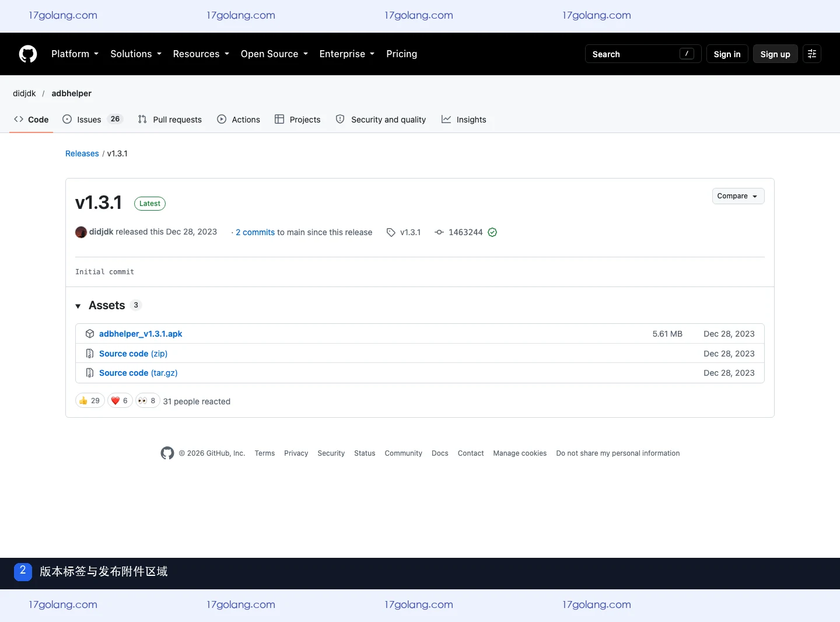This screenshot has height=622, width=840.
Task: Click the GitHub logo in the footer
Action: (167, 453)
